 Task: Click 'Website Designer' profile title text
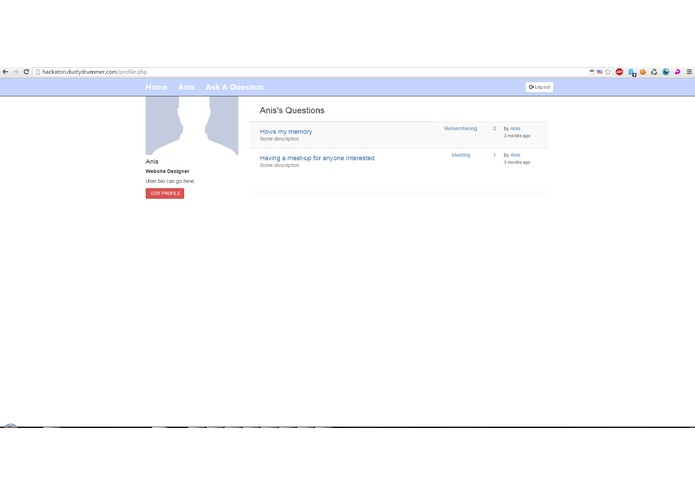click(x=168, y=171)
